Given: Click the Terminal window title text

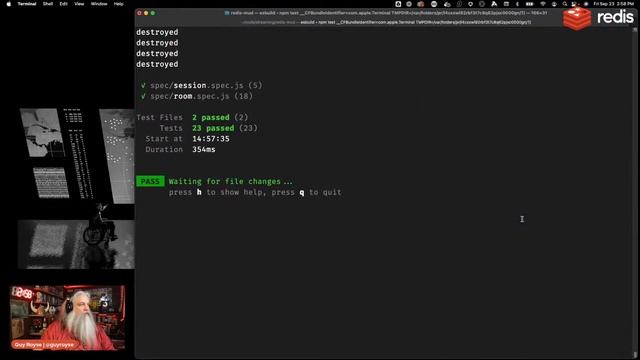Looking at the screenshot, I should (389, 13).
